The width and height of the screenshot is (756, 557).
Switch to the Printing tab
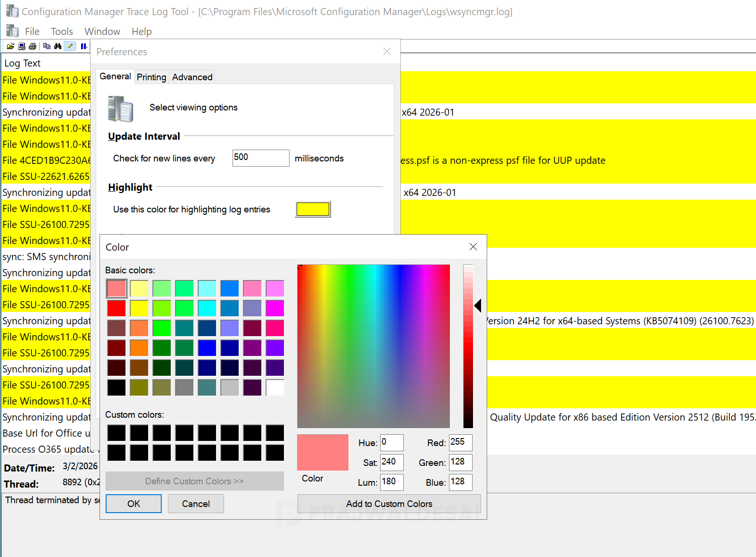(x=151, y=77)
